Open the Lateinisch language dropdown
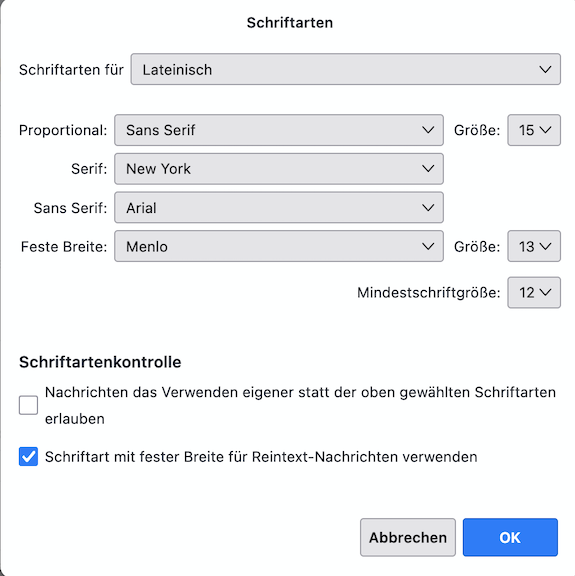The height and width of the screenshot is (576, 575). [345, 69]
